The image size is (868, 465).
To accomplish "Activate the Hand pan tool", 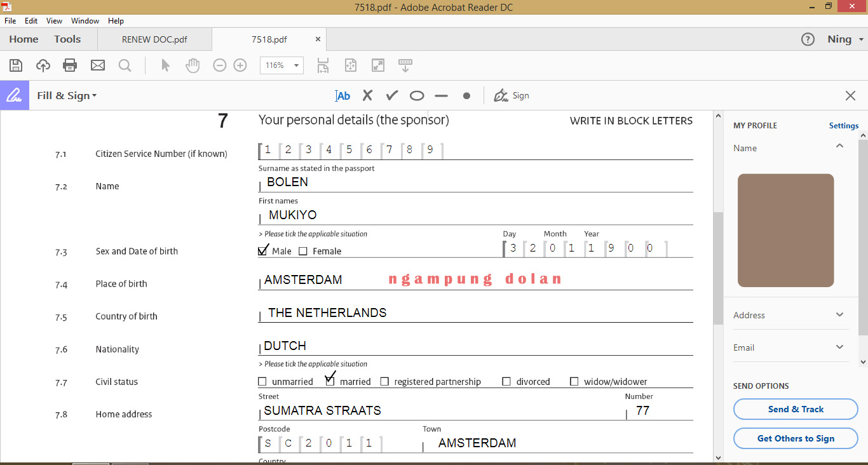I will 193,65.
